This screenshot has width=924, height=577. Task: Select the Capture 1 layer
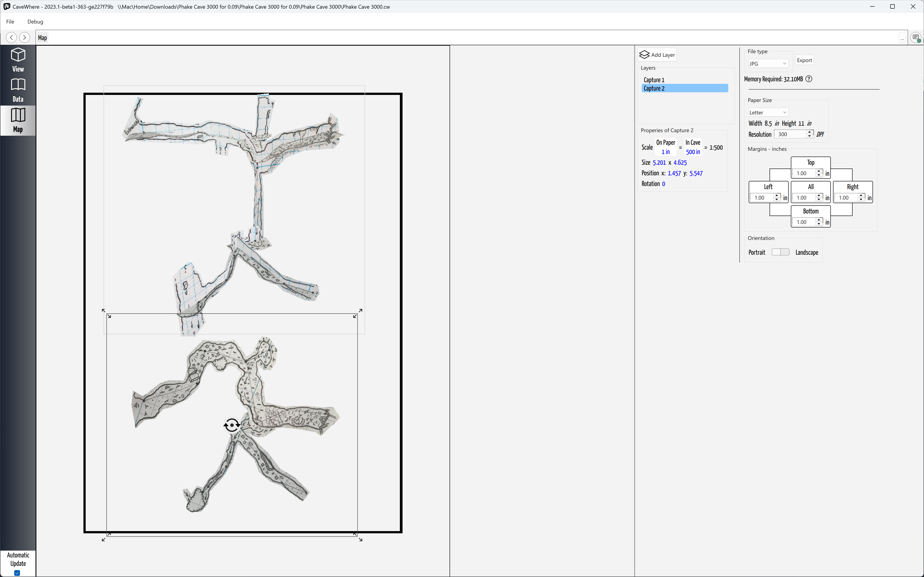tap(685, 80)
